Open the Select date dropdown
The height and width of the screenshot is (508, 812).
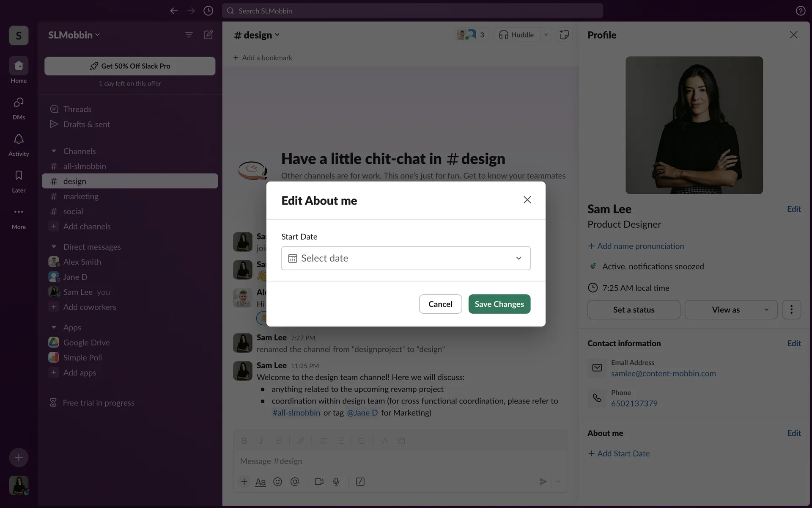point(406,258)
